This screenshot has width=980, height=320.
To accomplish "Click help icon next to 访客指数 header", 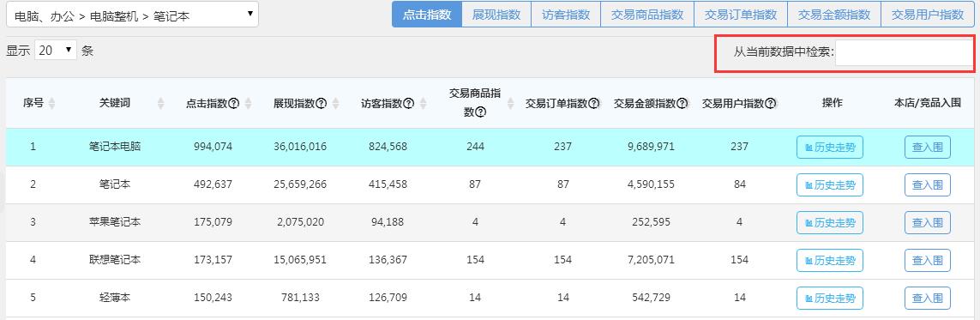I will (409, 104).
